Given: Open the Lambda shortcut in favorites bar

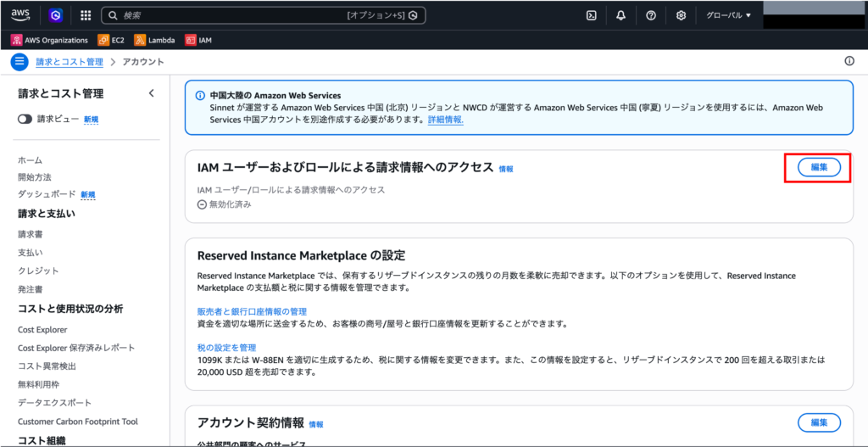Looking at the screenshot, I should pyautogui.click(x=153, y=40).
